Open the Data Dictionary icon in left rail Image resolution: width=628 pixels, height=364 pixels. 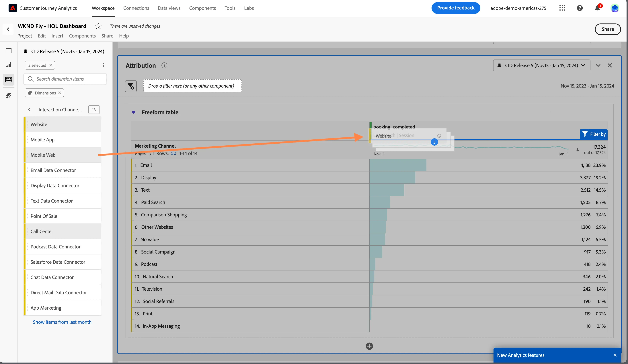coord(8,96)
